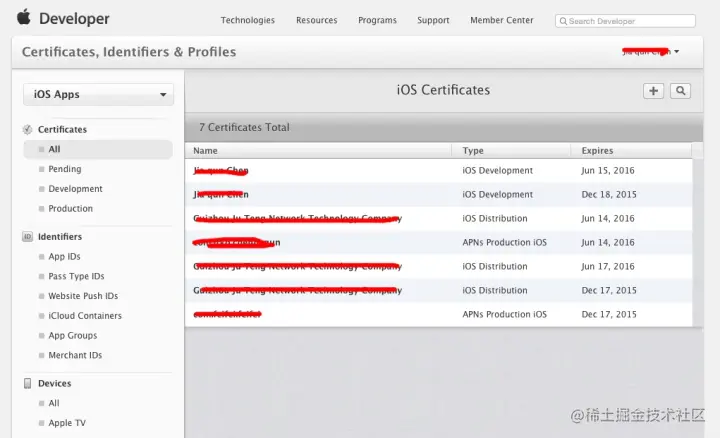Open App Groups identifiers
Screen dimensions: 720x438
coord(73,336)
